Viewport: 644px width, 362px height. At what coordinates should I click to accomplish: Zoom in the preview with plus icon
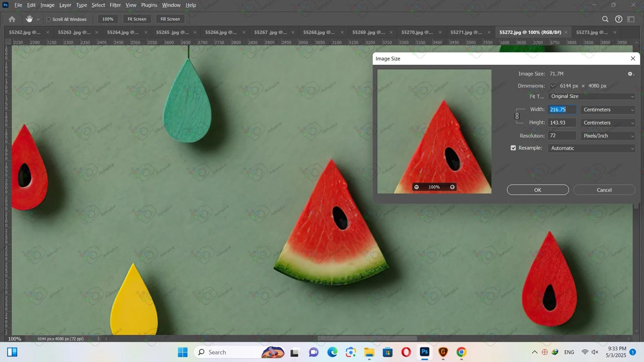point(452,187)
